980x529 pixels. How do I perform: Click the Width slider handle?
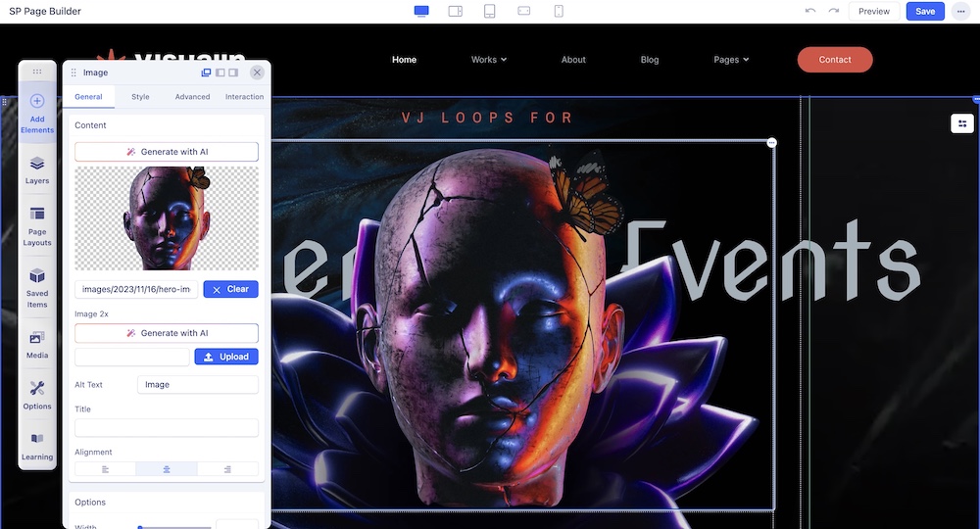pyautogui.click(x=140, y=528)
